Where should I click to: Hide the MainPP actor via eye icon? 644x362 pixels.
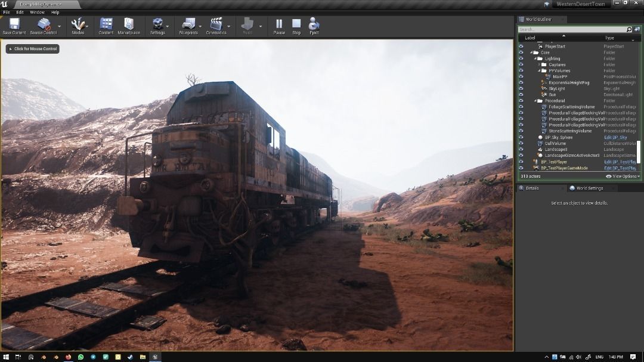[x=521, y=76]
